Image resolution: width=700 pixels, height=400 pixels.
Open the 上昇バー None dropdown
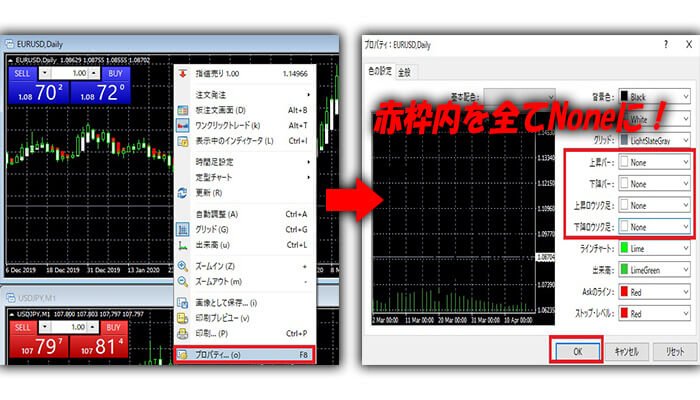654,162
